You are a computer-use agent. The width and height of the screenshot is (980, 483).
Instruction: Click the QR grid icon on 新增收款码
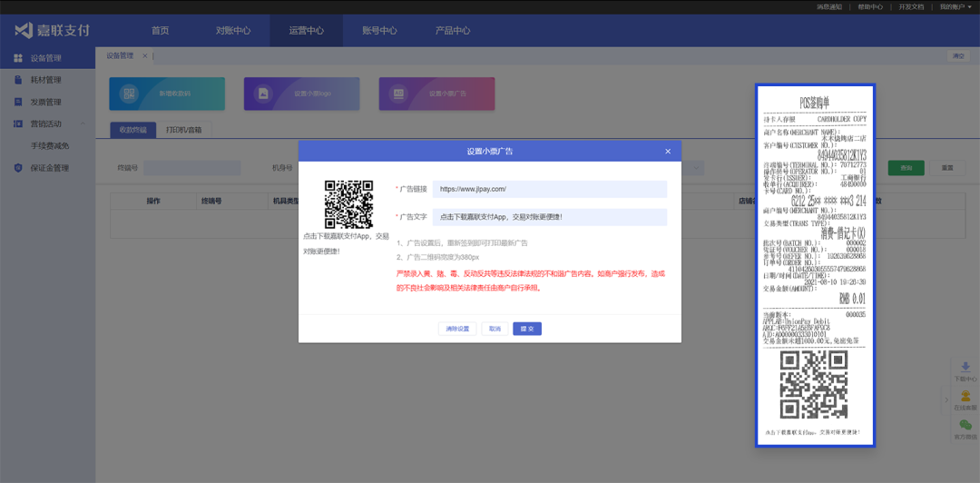pos(130,94)
